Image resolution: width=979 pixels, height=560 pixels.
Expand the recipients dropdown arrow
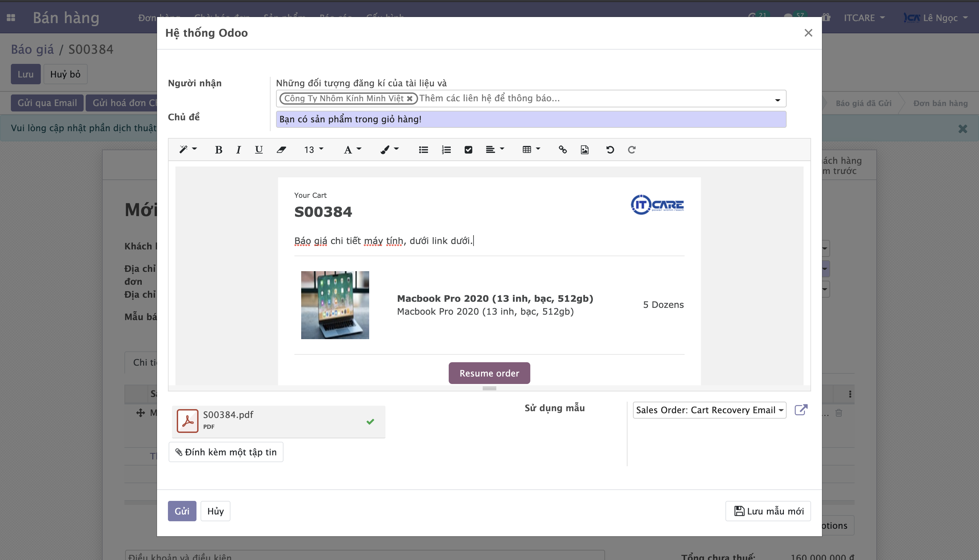click(777, 100)
